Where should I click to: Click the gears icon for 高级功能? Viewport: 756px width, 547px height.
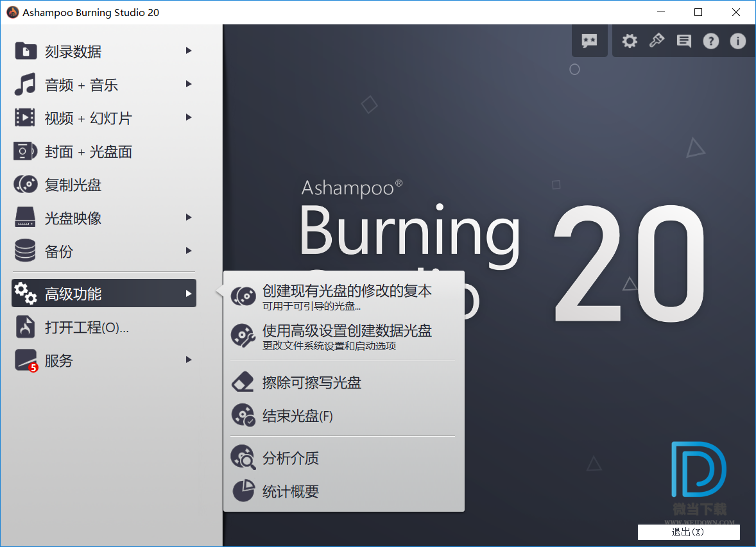(x=25, y=294)
